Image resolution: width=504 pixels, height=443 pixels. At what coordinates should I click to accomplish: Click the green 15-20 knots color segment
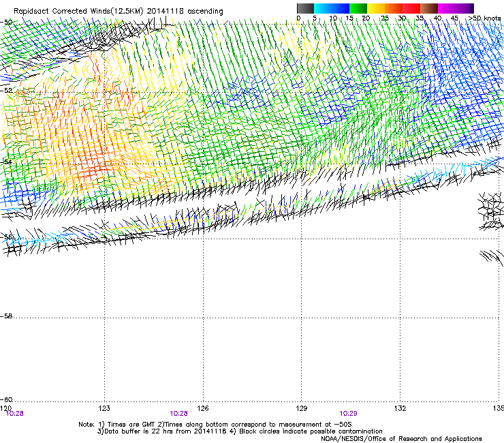(358, 8)
